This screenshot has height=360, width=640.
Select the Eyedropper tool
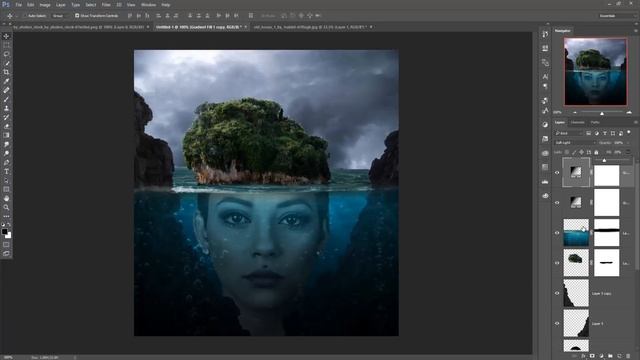(6, 81)
